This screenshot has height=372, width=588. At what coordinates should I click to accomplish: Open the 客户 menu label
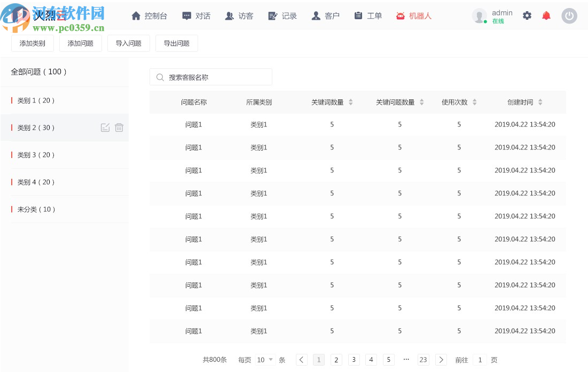pos(332,15)
